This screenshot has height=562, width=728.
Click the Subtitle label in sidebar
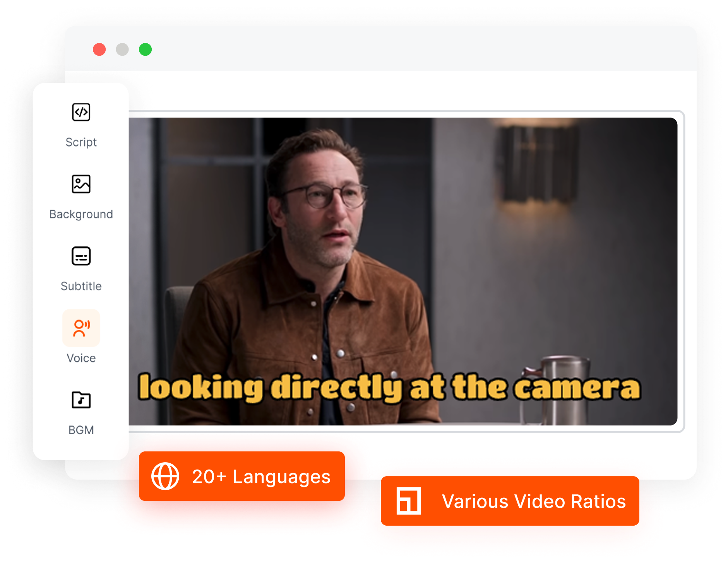tap(81, 286)
